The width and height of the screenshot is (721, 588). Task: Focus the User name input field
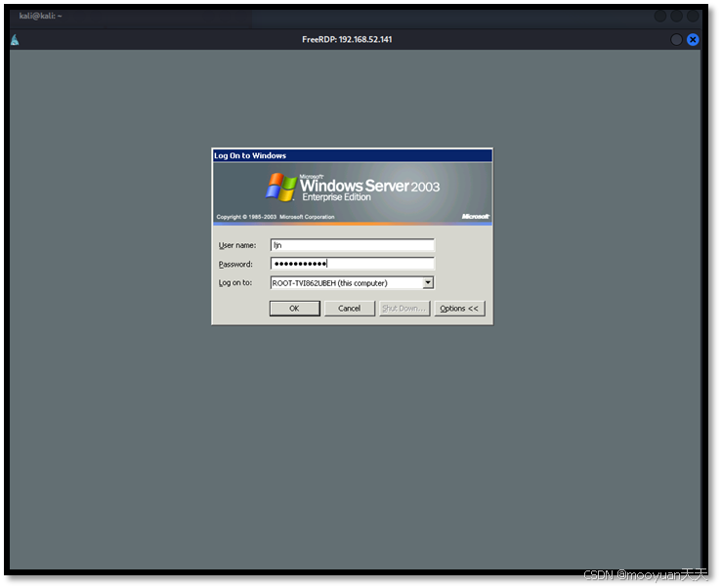pyautogui.click(x=353, y=245)
